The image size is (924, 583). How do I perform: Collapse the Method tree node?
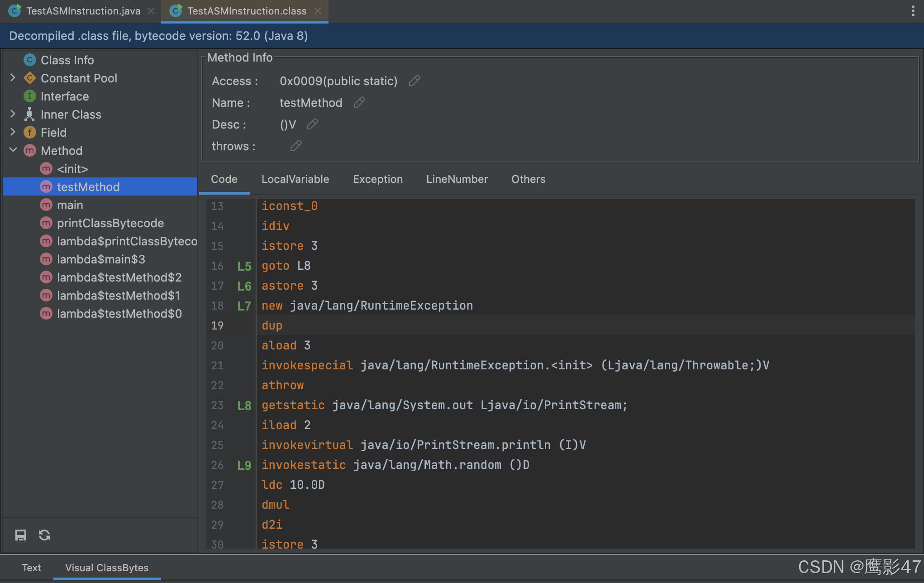click(x=13, y=150)
